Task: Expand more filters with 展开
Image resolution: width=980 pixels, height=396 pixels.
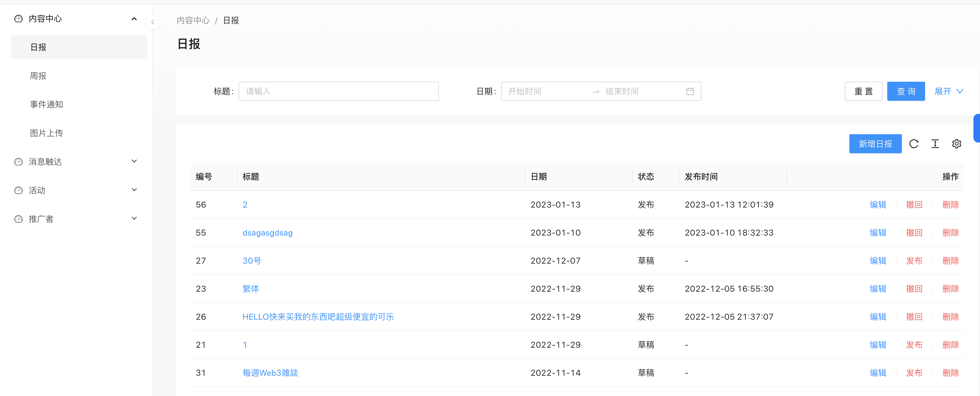Action: point(949,91)
